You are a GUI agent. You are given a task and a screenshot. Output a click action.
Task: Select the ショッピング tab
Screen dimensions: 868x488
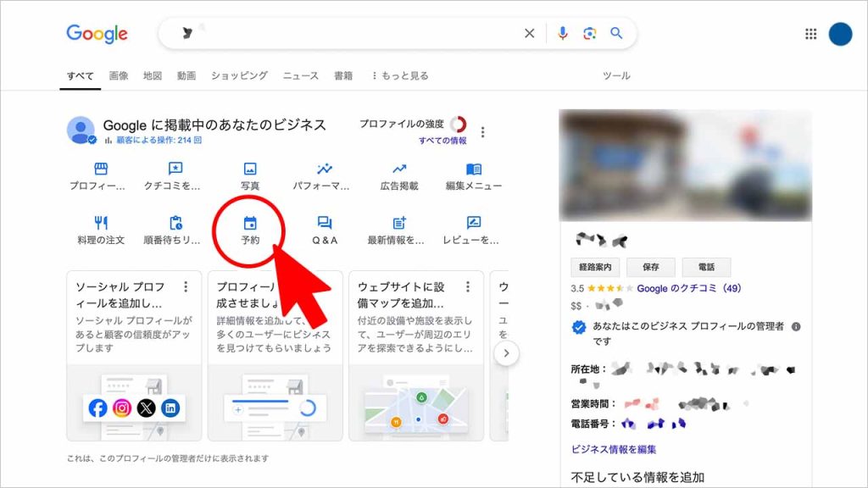pyautogui.click(x=239, y=75)
